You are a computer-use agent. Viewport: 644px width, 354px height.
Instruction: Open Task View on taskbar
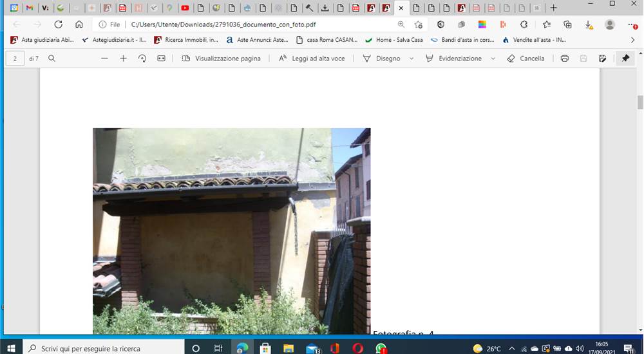[x=218, y=348]
